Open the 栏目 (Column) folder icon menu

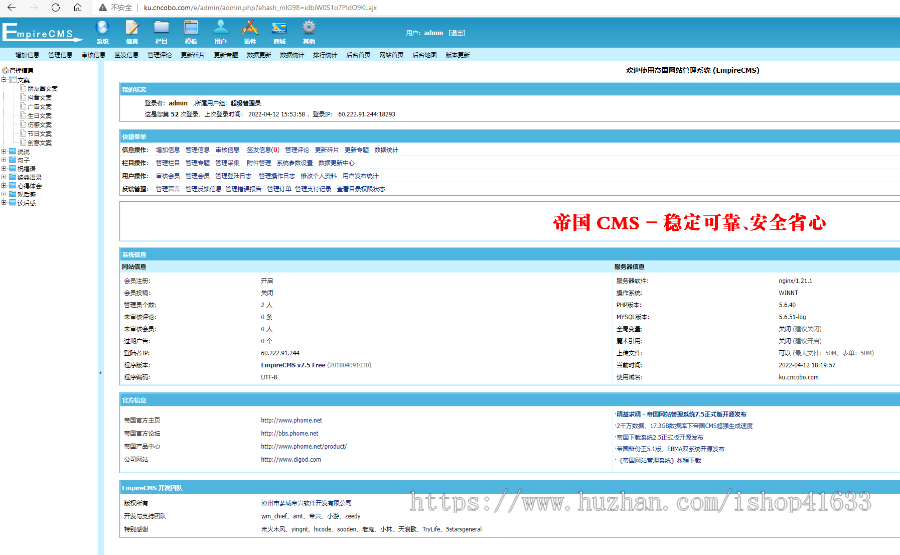(161, 32)
